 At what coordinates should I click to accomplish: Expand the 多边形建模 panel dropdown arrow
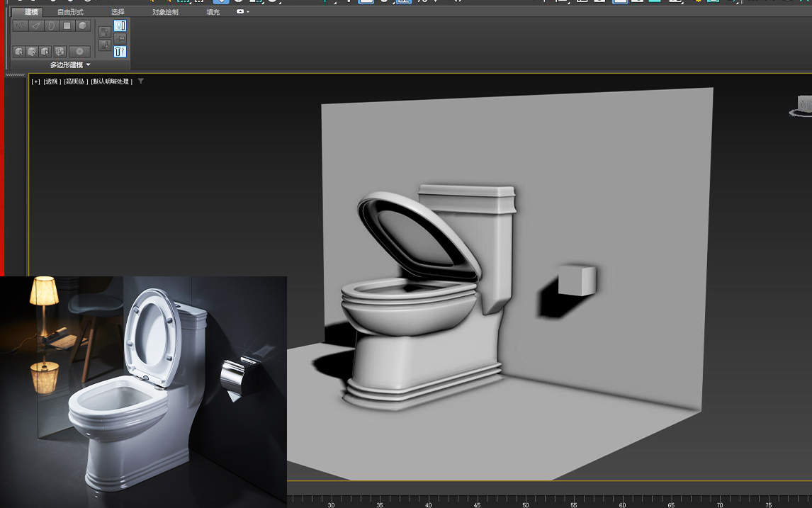89,64
